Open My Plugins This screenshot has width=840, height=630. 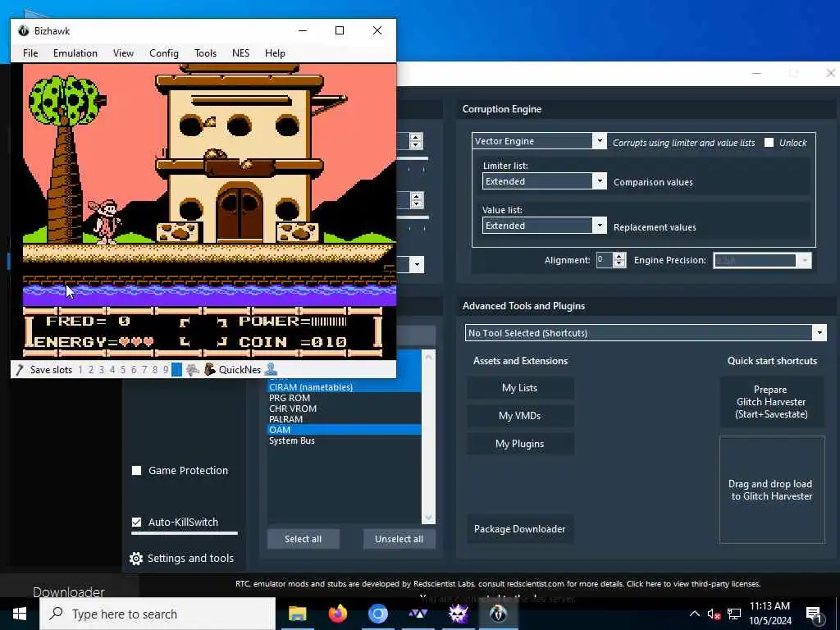520,444
